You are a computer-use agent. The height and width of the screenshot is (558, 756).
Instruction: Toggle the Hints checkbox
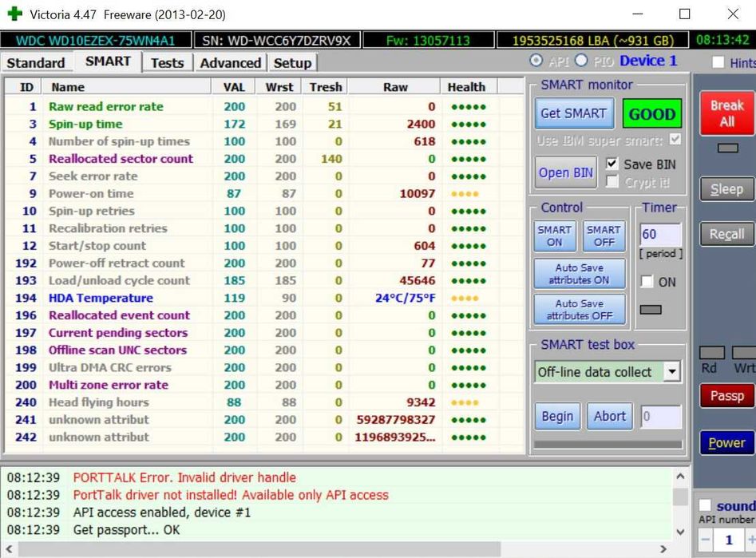[x=718, y=63]
